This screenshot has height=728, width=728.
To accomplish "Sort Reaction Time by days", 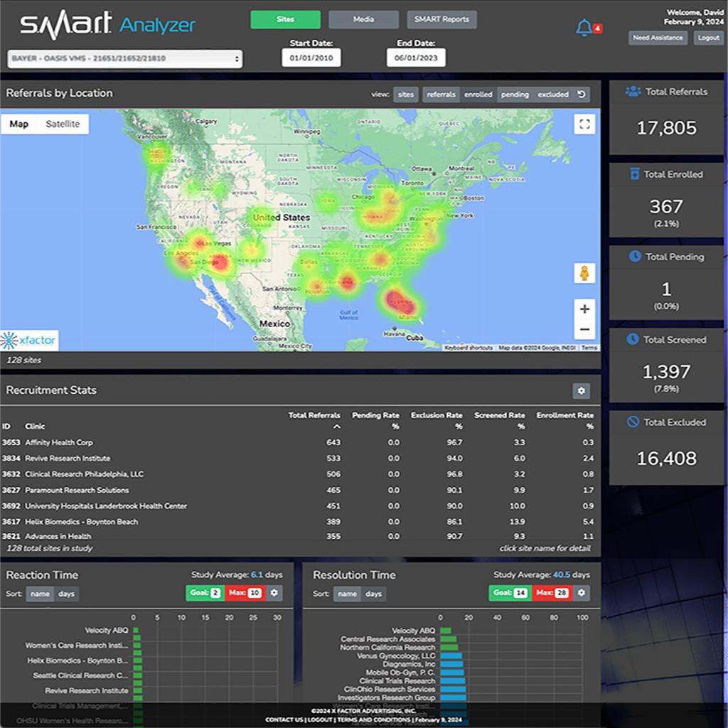I will coord(66,594).
